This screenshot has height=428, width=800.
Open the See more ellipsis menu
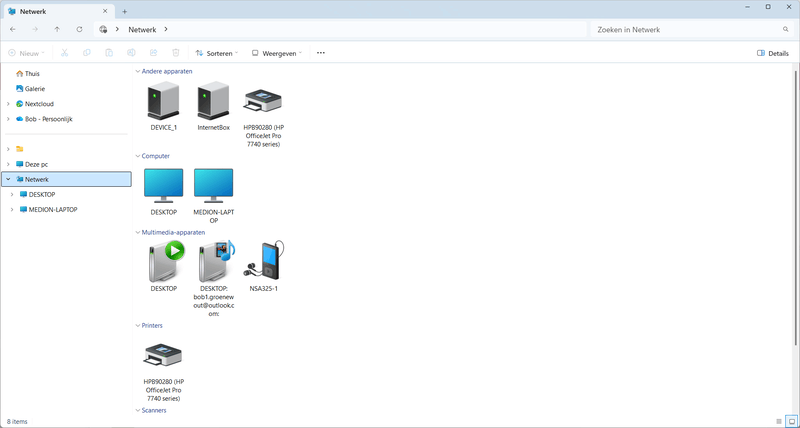pos(320,53)
